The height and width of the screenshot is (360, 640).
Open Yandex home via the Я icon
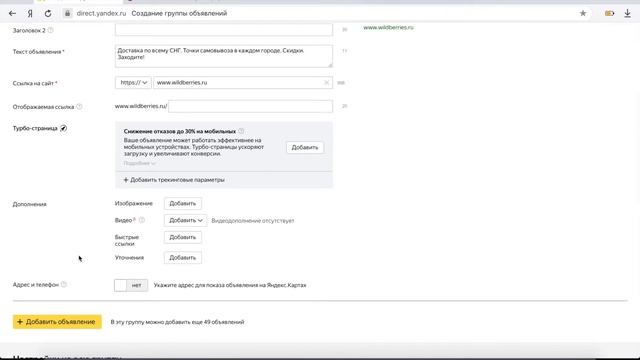[30, 13]
